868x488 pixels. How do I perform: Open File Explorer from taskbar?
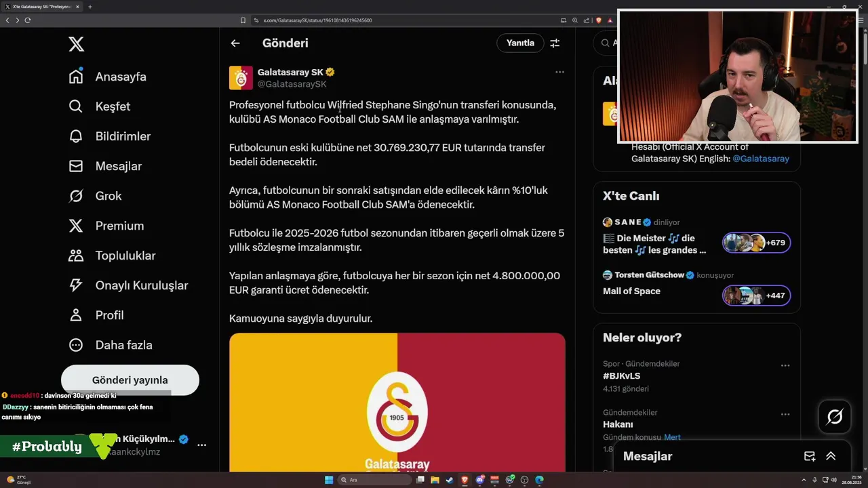(x=434, y=480)
